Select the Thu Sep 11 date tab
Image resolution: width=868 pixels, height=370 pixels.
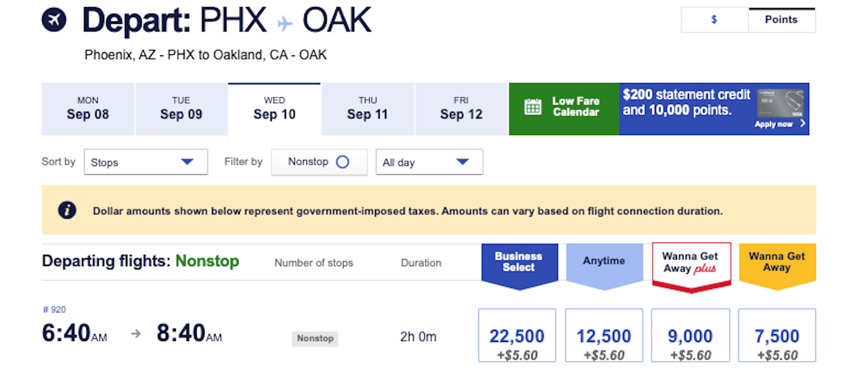[x=367, y=109]
